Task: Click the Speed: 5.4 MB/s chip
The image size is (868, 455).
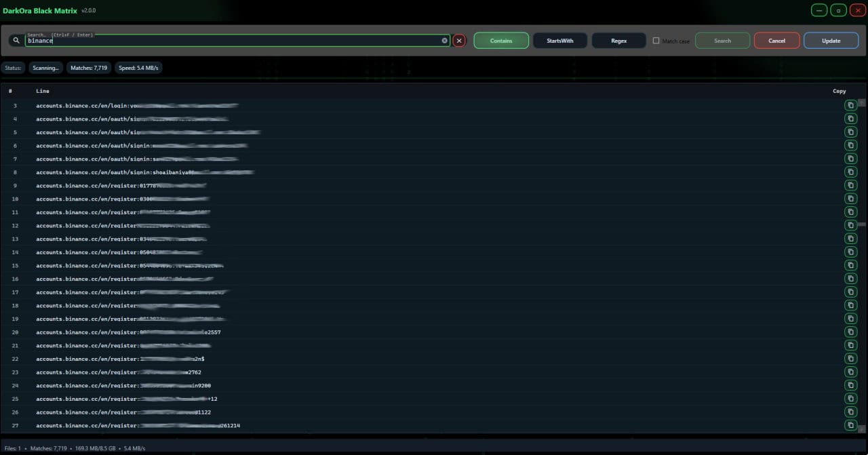Action: coord(138,68)
